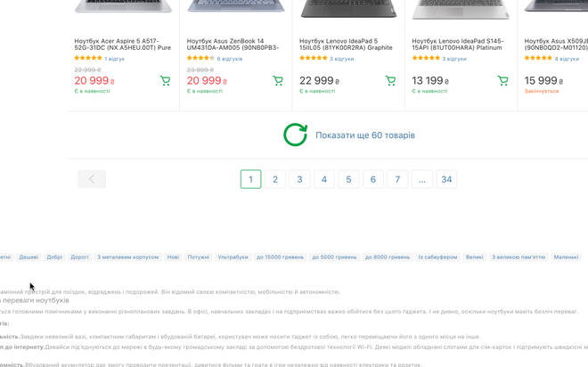Jump to last page 34
The height and width of the screenshot is (367, 588).
point(446,179)
